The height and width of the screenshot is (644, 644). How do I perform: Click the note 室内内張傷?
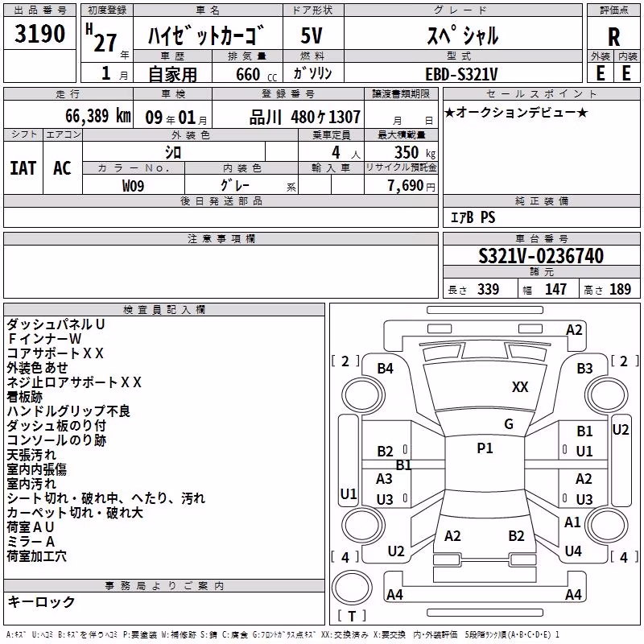36,469
